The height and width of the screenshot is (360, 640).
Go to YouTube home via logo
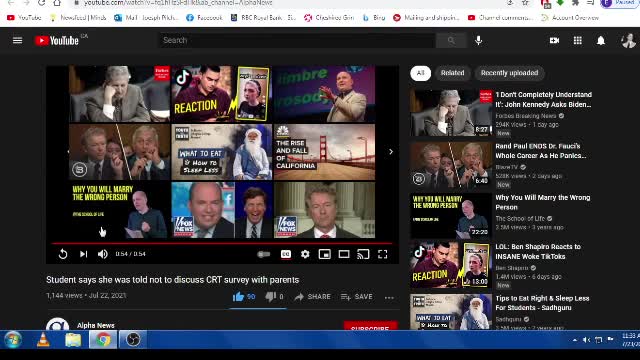[x=57, y=40]
